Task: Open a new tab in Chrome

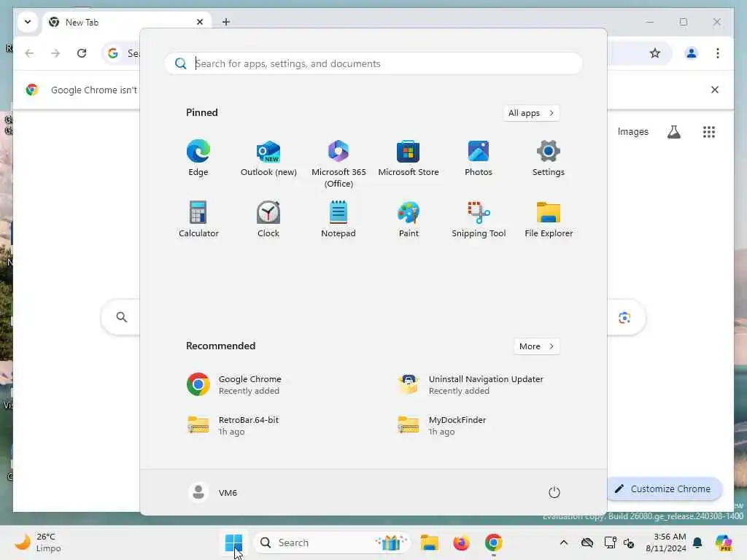Action: [x=226, y=22]
